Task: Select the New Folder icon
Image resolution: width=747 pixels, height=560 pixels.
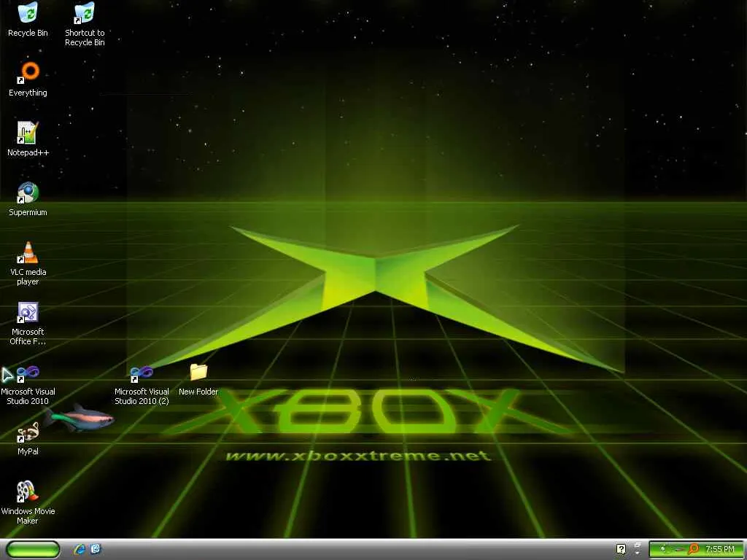Action: click(x=198, y=379)
